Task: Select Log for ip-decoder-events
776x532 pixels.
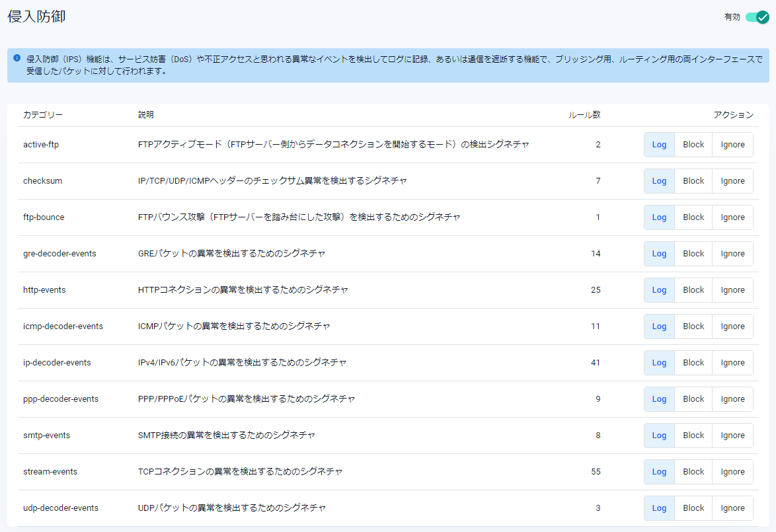Action: pyautogui.click(x=659, y=363)
